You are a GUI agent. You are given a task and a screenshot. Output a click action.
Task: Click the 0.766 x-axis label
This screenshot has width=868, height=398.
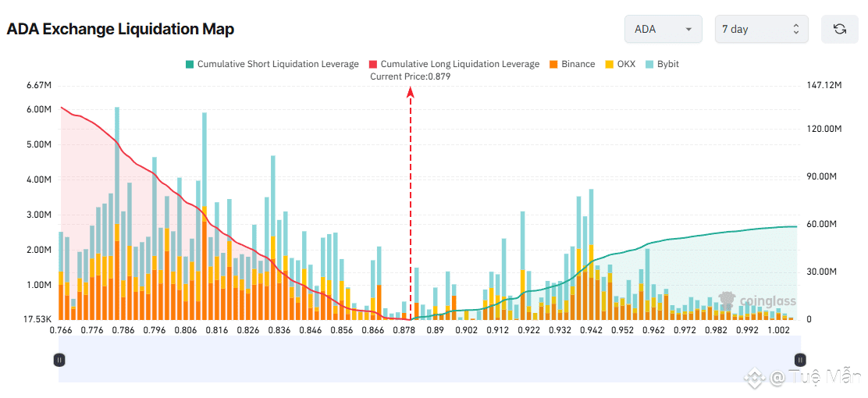(x=61, y=331)
